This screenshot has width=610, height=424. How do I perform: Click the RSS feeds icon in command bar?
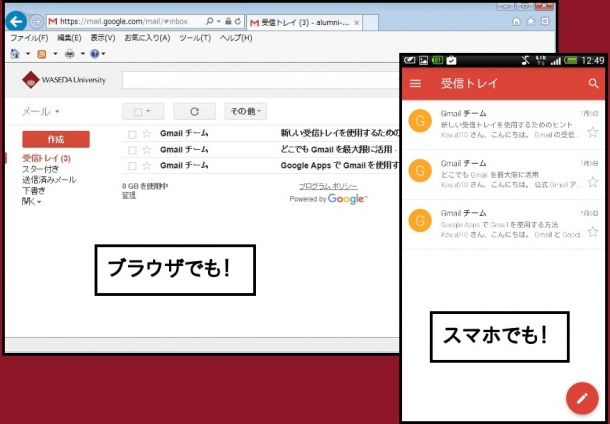[42, 54]
